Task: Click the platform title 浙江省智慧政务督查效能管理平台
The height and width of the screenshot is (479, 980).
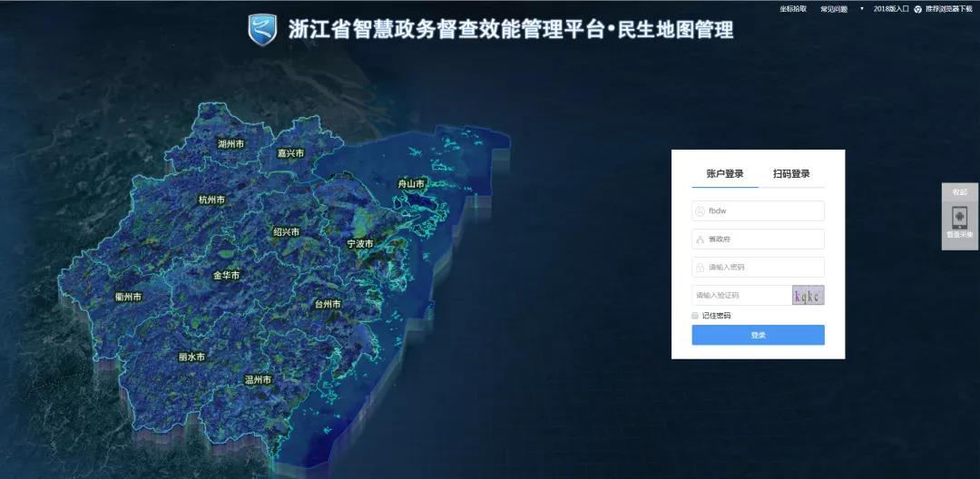Action: coord(446,30)
